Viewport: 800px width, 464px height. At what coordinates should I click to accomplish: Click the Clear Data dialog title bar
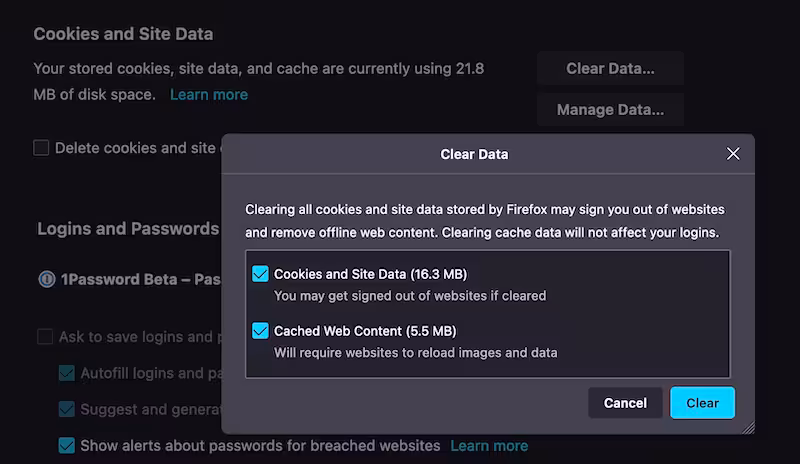[x=474, y=154]
